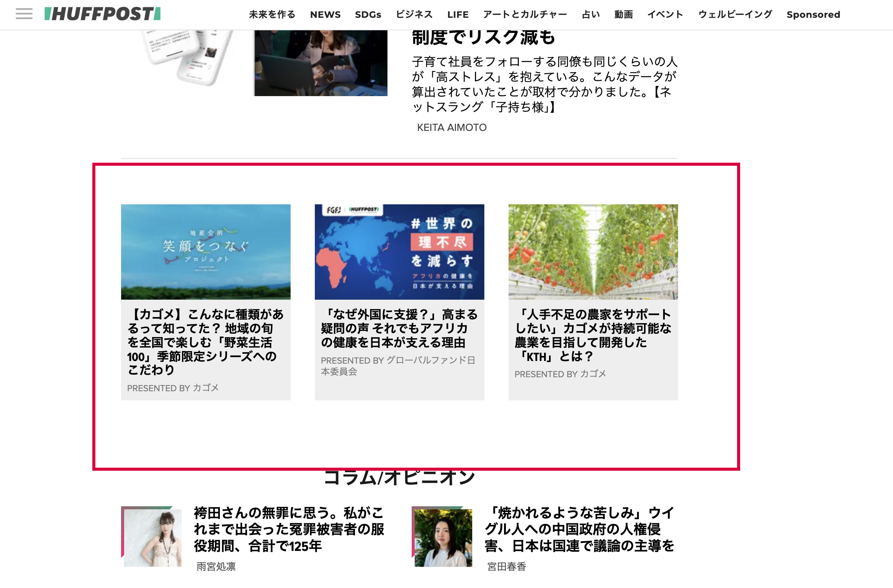
Task: Open the 笑顔をつなぐプロジェクト thumbnail
Action: (206, 252)
